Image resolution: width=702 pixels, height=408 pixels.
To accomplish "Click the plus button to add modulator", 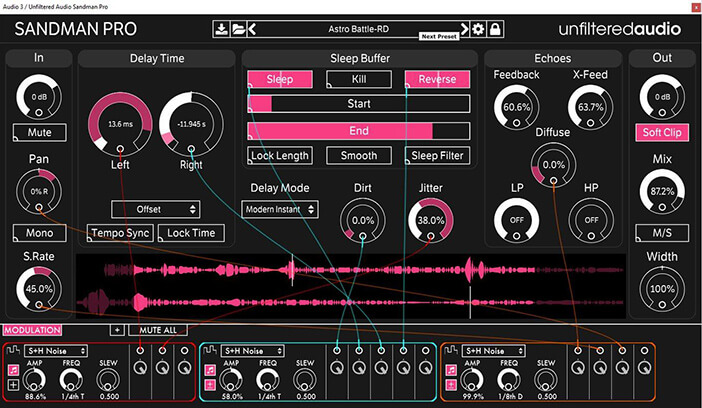I will coord(116,329).
